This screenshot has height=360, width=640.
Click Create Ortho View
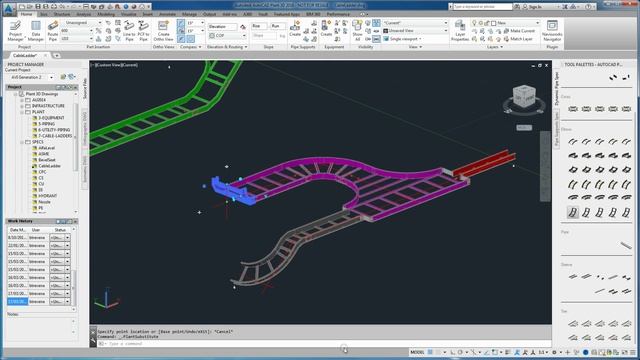click(x=163, y=31)
